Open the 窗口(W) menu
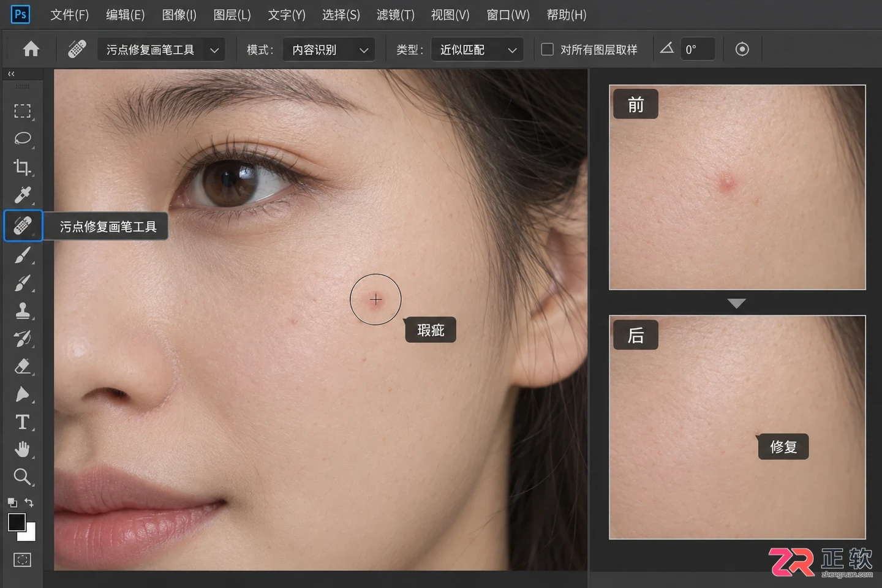Screen dimensions: 882x588 click(508, 15)
